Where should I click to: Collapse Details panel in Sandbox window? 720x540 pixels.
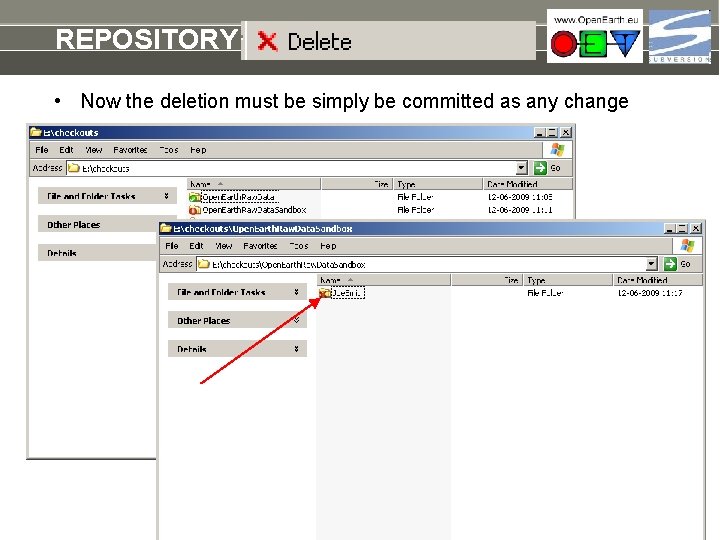(297, 349)
